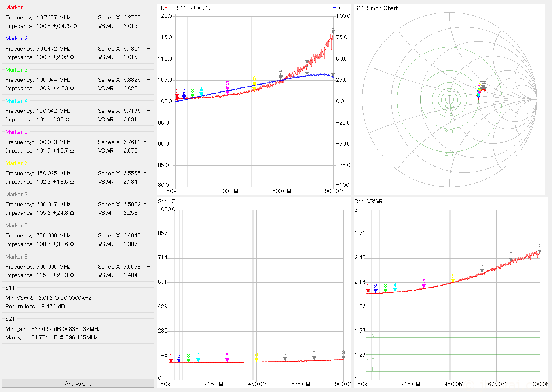Click frequency 100.044 MHz value
This screenshot has width=552, height=392.
pos(53,80)
